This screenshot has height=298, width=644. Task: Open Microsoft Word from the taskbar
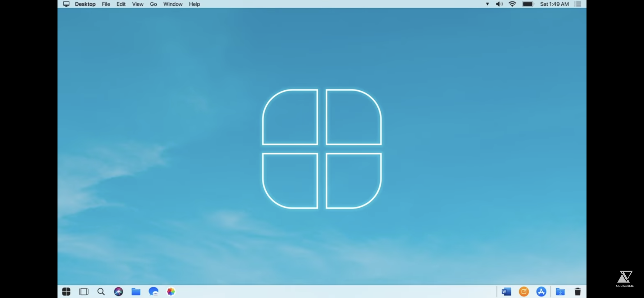click(x=506, y=292)
